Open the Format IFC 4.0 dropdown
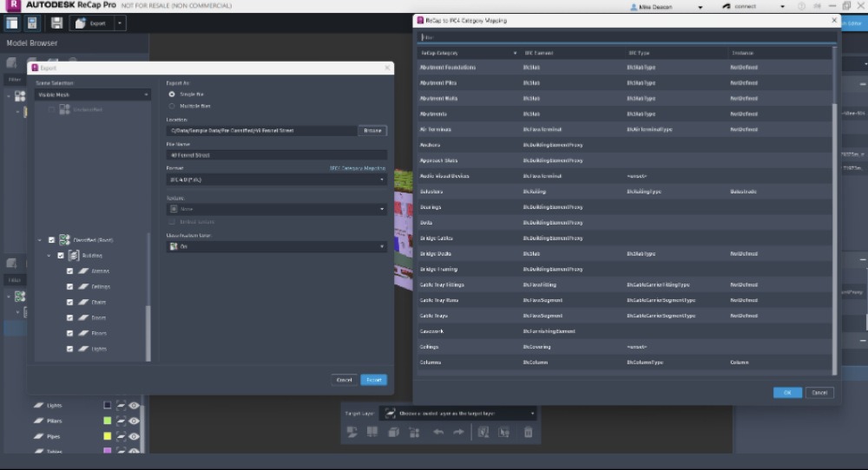The height and width of the screenshot is (470, 868). pos(277,180)
